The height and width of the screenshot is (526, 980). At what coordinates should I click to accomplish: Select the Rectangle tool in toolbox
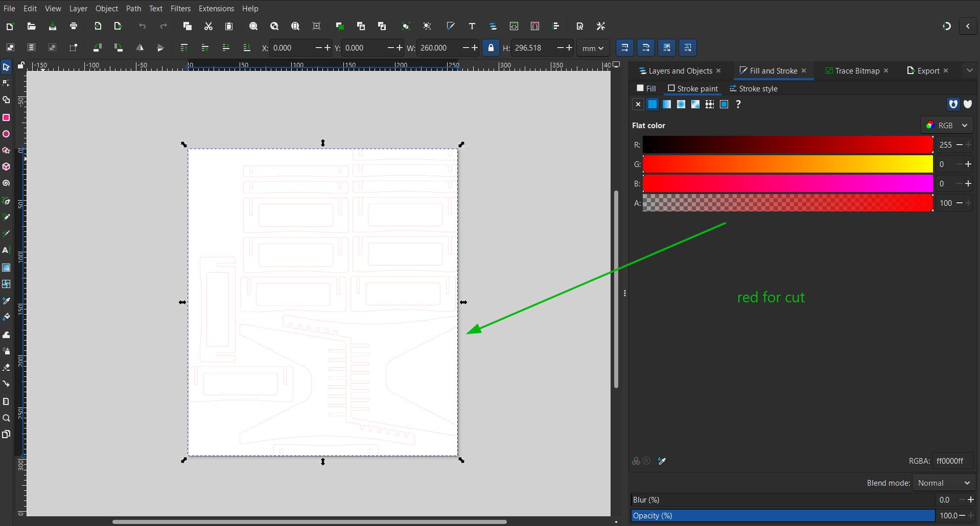(x=6, y=117)
